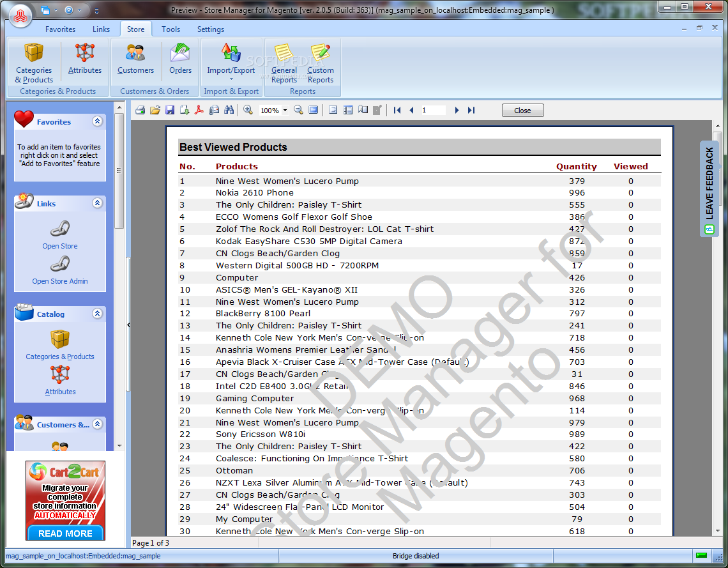Click the binoculars Find icon

pos(229,110)
